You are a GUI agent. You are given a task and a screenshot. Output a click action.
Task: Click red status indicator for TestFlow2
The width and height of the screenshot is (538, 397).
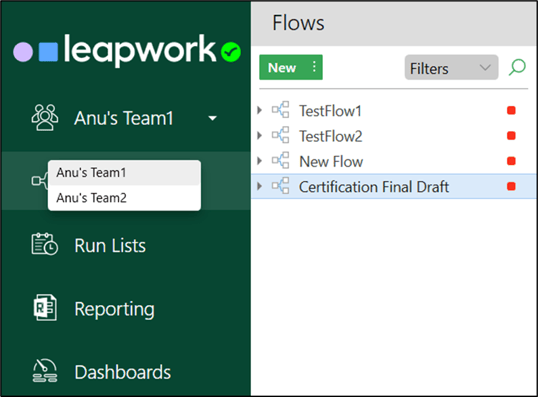511,136
